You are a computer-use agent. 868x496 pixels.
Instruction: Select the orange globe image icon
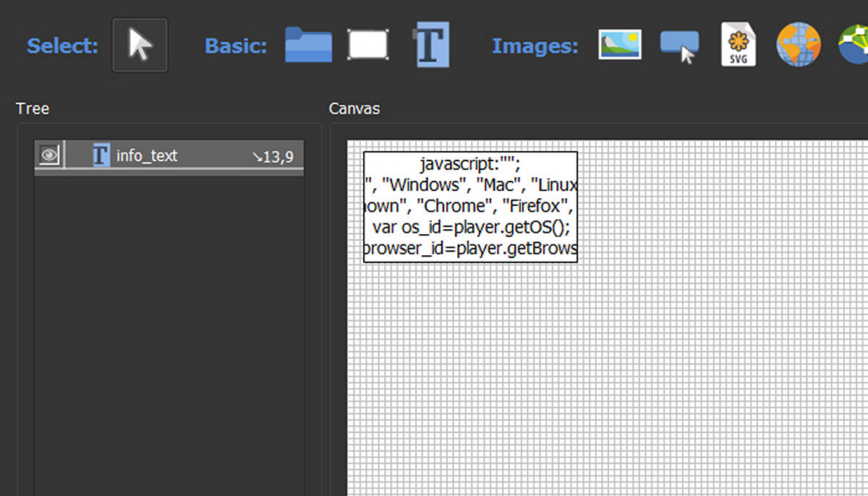coord(799,45)
